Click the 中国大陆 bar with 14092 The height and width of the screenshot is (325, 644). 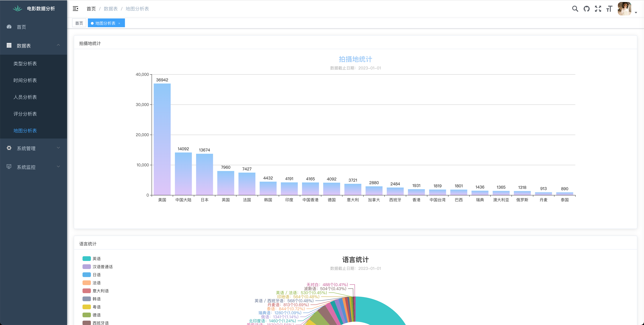(183, 174)
